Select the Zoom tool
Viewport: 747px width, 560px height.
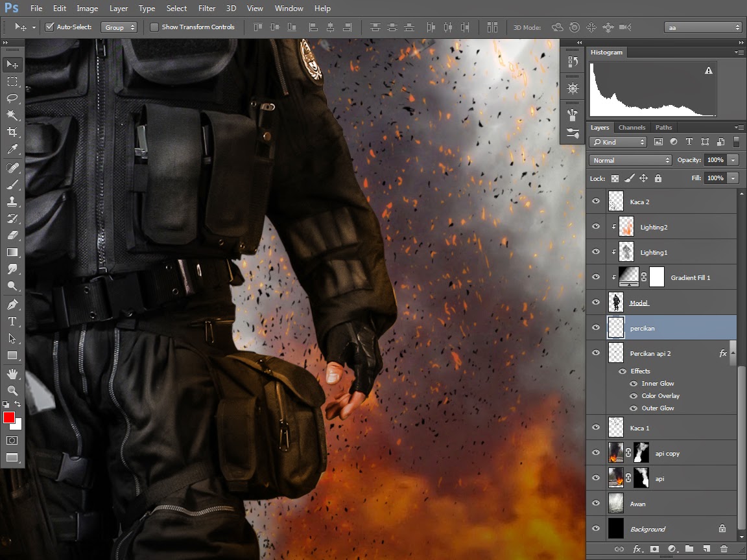click(12, 390)
